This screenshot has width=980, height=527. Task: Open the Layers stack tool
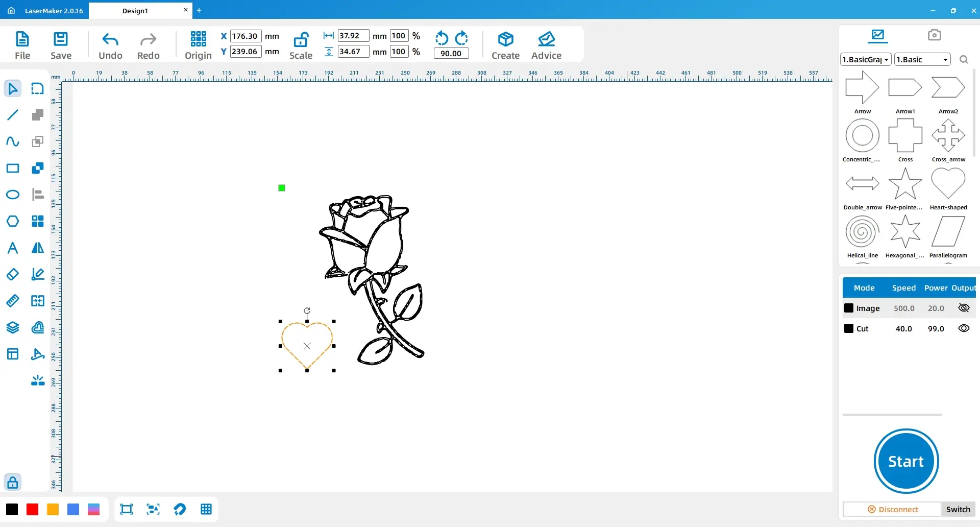click(13, 327)
